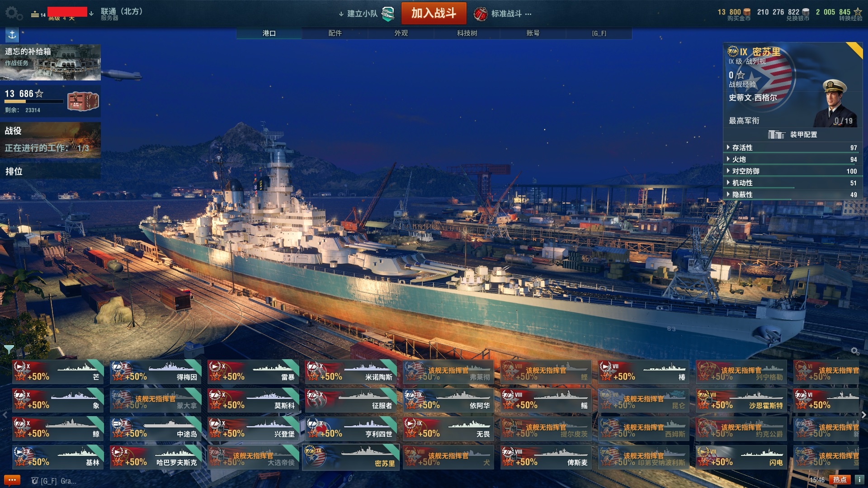868x488 pixels.
Task: Click the info icon at bottom right
Action: point(859,480)
